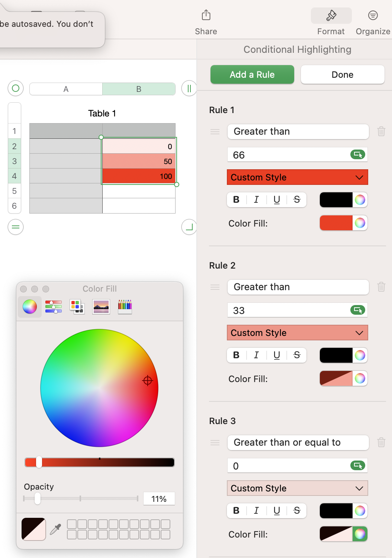Switch to the image palettes picker

click(x=101, y=307)
